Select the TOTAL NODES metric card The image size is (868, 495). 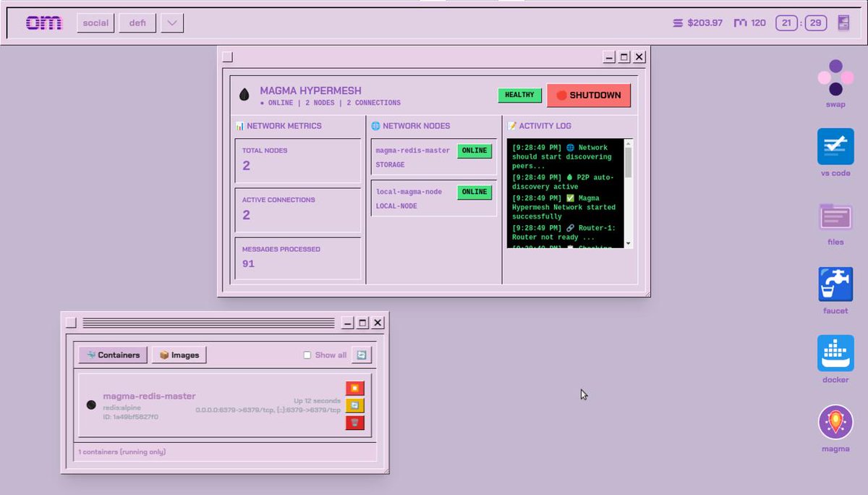click(x=298, y=161)
